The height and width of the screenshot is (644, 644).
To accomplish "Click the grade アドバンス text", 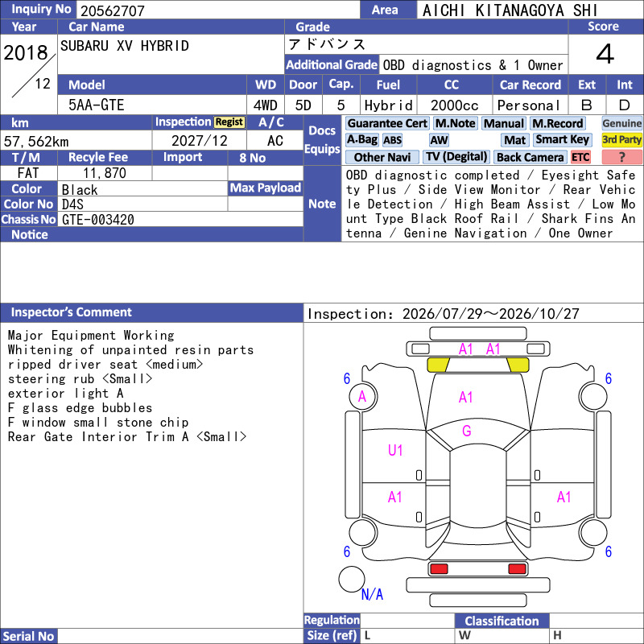I will tap(327, 44).
